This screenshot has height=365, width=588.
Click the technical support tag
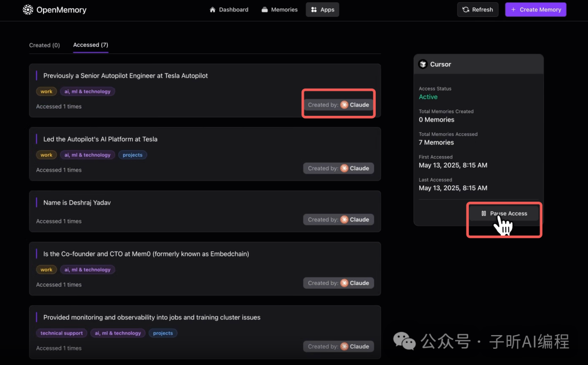pyautogui.click(x=62, y=333)
